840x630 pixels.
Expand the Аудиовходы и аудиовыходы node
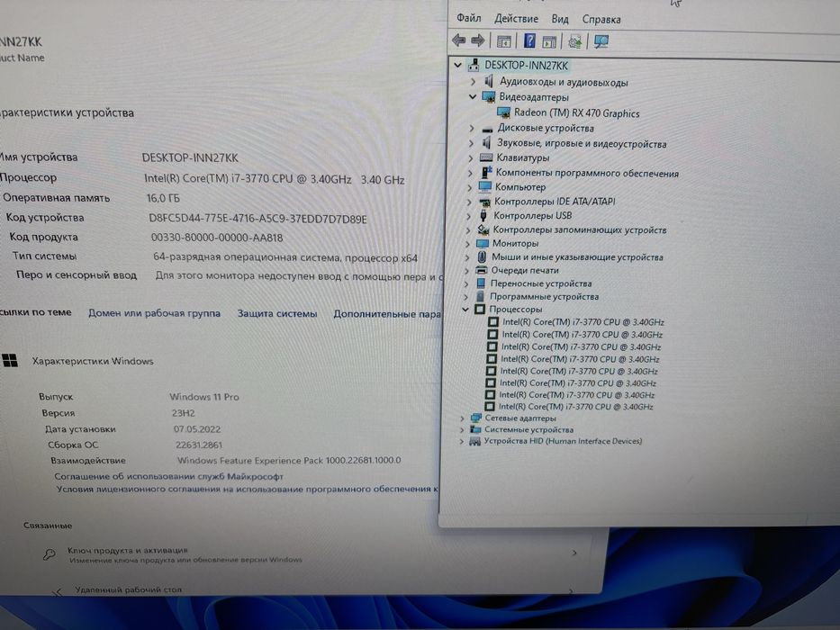tap(473, 82)
